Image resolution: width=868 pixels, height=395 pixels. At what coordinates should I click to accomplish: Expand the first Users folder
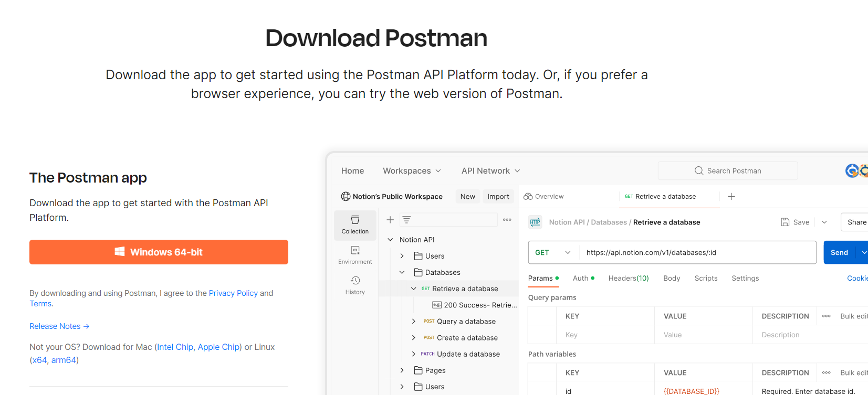402,256
